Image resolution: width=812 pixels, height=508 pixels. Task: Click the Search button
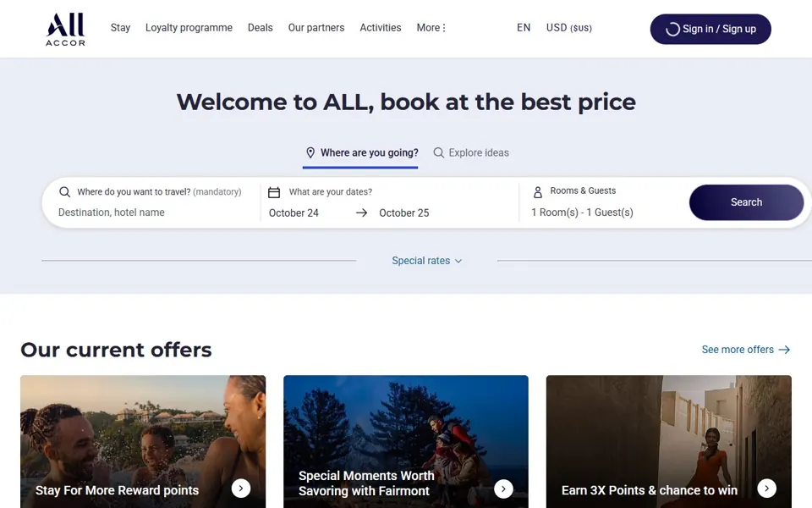click(746, 202)
